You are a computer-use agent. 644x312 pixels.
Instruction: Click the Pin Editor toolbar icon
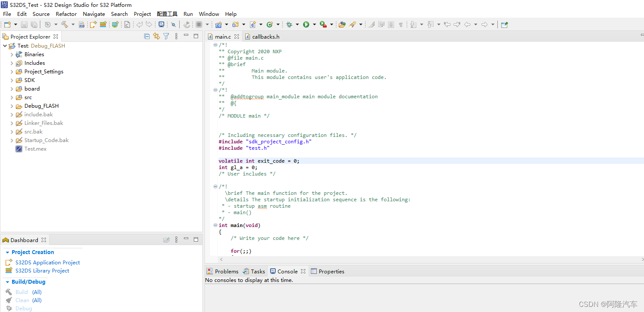pos(504,25)
